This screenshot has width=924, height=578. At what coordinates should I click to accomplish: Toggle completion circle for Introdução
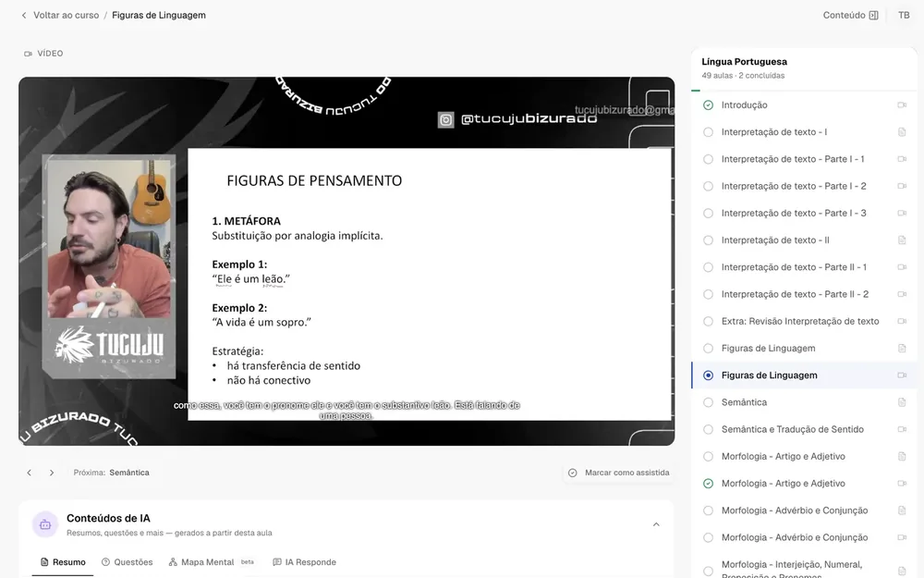709,105
